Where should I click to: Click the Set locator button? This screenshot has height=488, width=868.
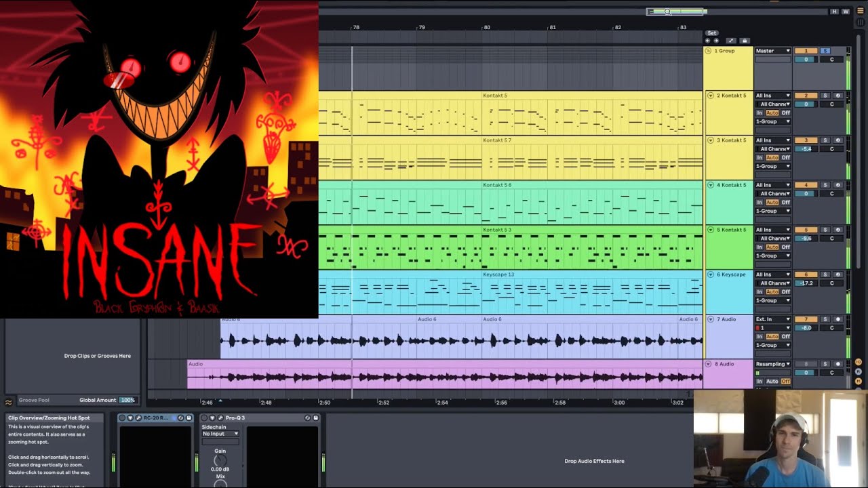pyautogui.click(x=712, y=33)
